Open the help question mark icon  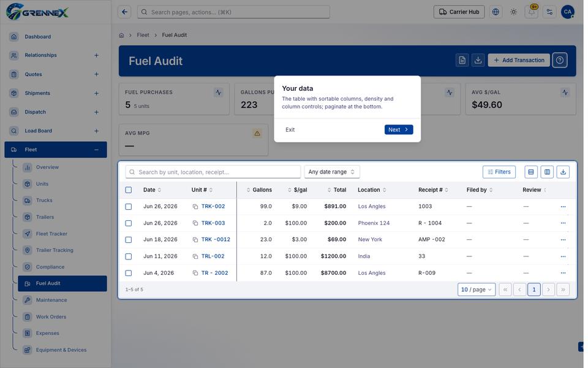pyautogui.click(x=559, y=60)
